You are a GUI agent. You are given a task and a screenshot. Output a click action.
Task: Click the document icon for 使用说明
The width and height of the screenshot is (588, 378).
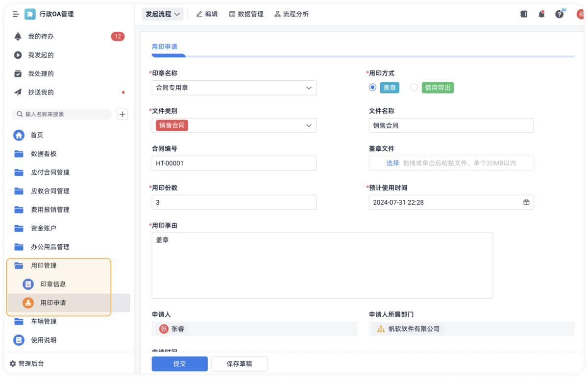19,340
